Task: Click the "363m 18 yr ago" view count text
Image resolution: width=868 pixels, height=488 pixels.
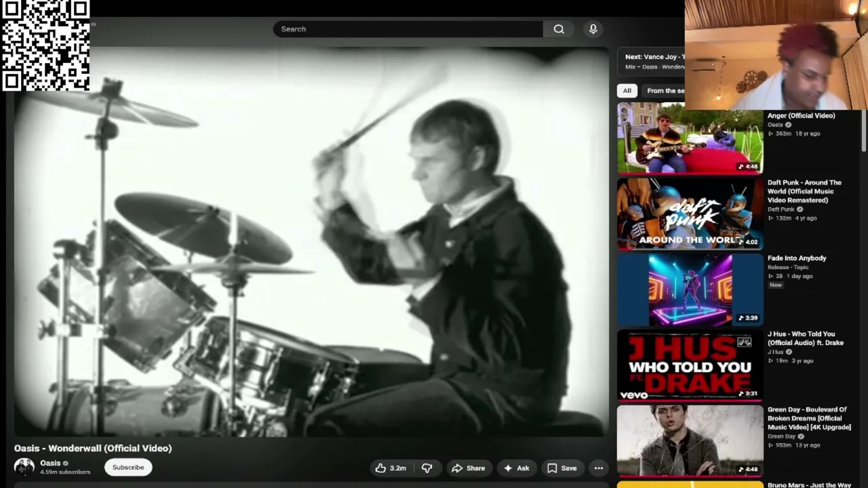Action: point(793,134)
